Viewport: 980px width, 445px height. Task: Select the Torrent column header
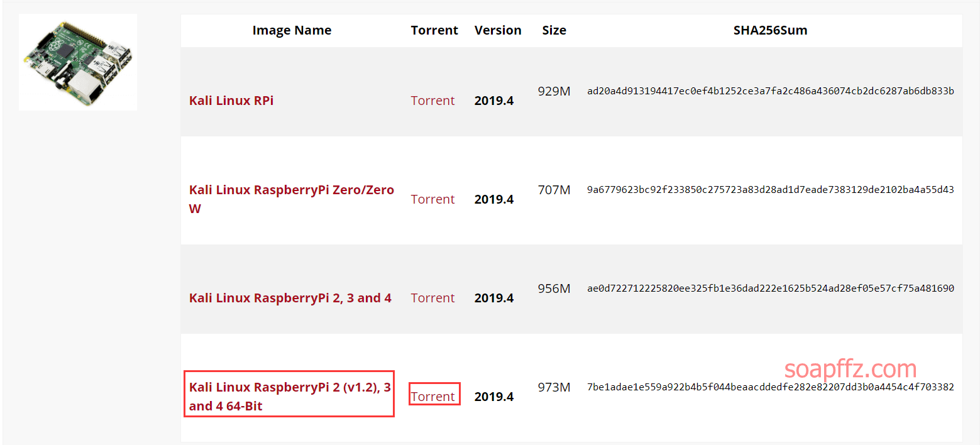coord(434,30)
